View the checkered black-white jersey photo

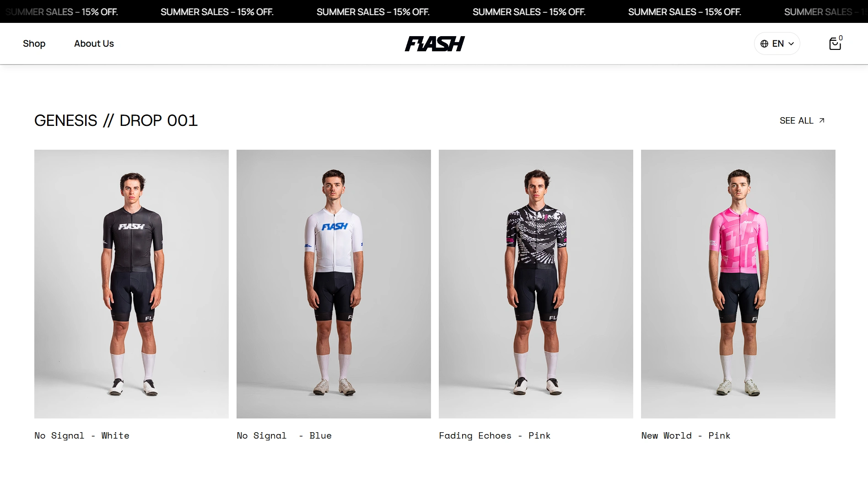coord(536,284)
